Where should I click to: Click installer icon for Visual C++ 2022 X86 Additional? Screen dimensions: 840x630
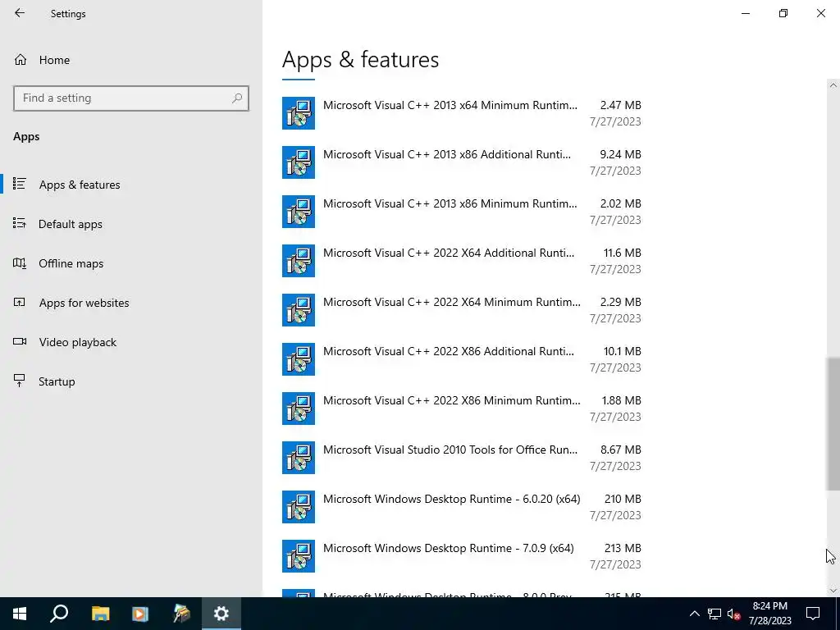click(x=299, y=359)
